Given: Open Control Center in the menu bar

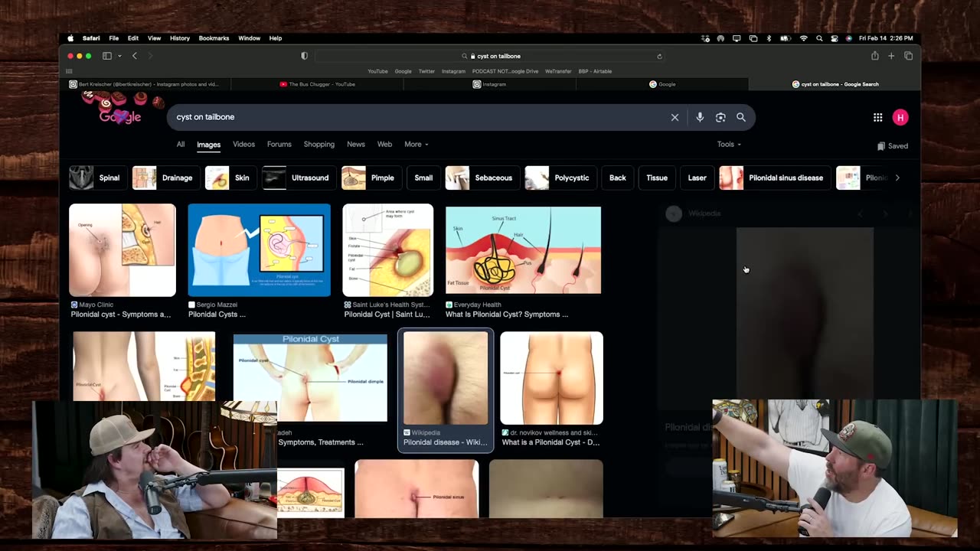Looking at the screenshot, I should click(835, 38).
